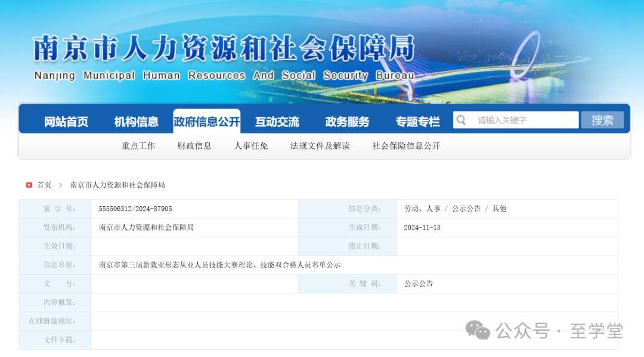Open the 人事任免 submenu link
Screen dimensions: 644x357
pyautogui.click(x=251, y=145)
